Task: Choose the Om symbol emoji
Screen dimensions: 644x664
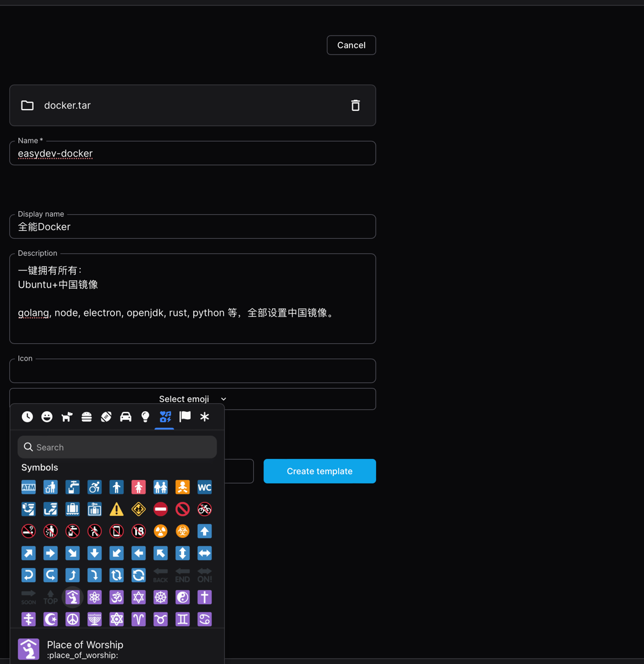Action: pos(116,597)
